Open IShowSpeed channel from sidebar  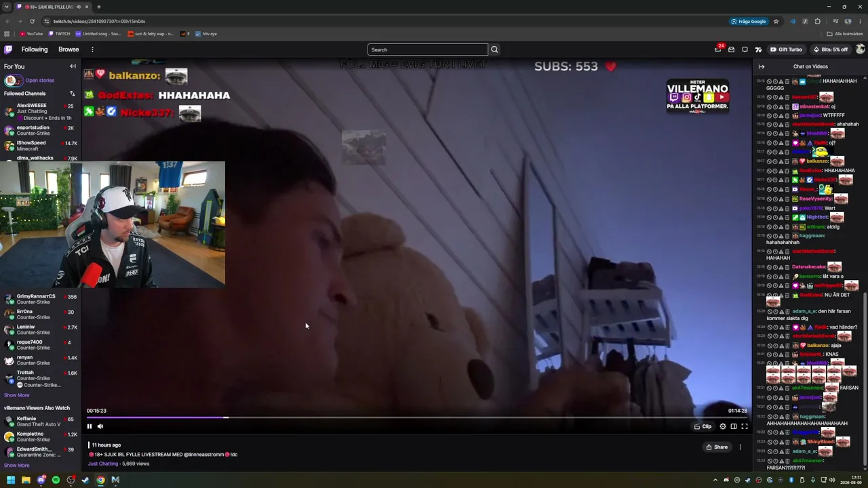tap(41, 146)
